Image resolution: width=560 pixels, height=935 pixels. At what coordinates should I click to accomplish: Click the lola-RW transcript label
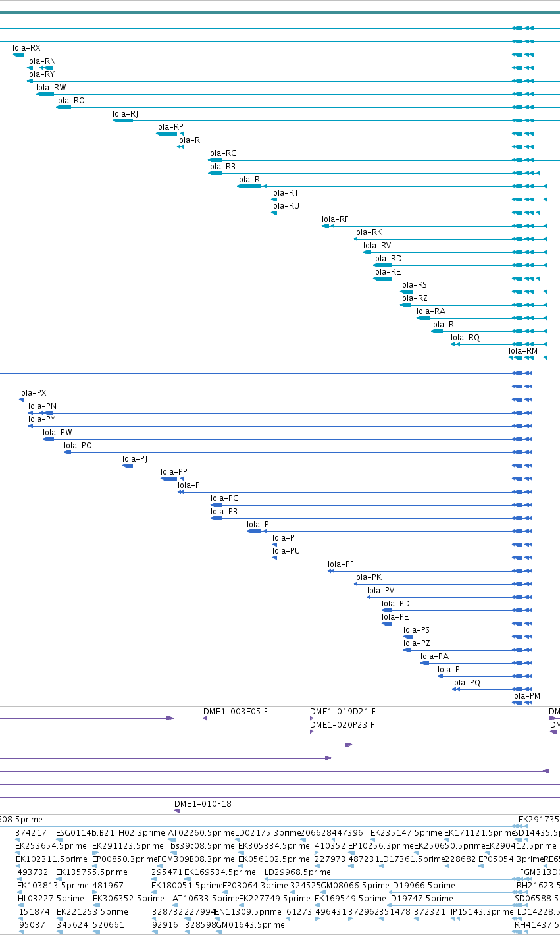[x=51, y=88]
